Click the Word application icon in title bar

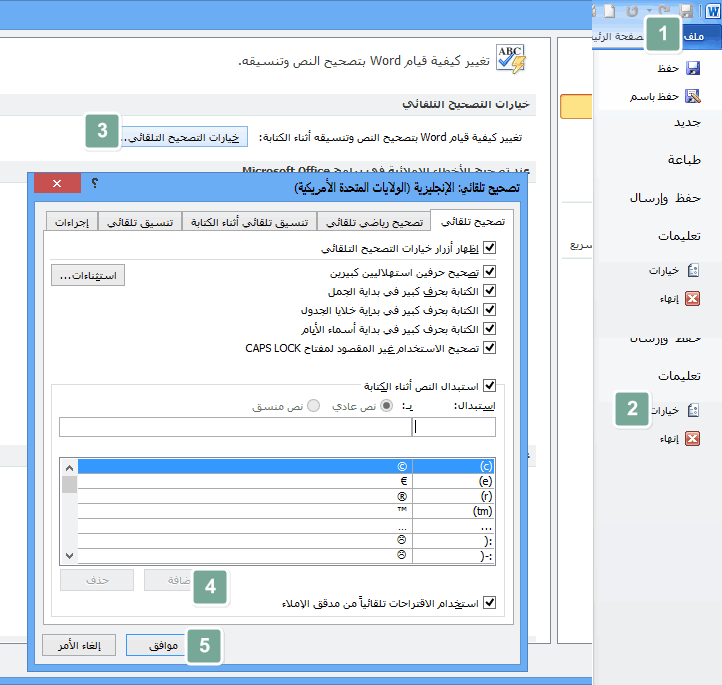click(x=712, y=11)
